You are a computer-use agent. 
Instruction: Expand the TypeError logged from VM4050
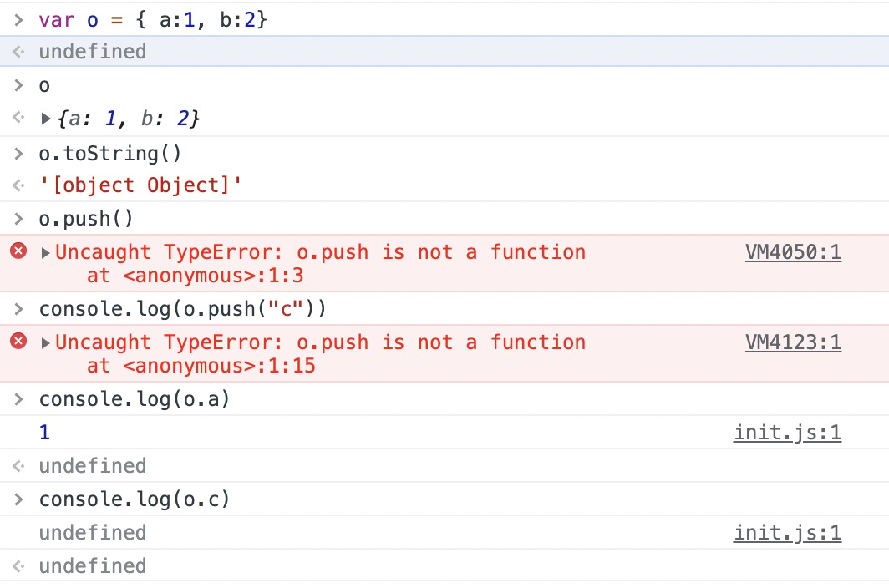tap(46, 252)
